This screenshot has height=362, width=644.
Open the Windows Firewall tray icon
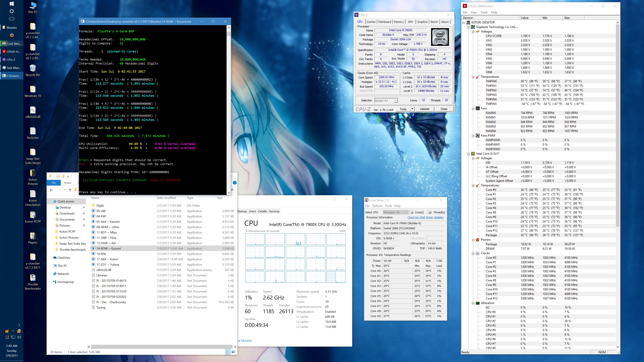click(x=19, y=331)
